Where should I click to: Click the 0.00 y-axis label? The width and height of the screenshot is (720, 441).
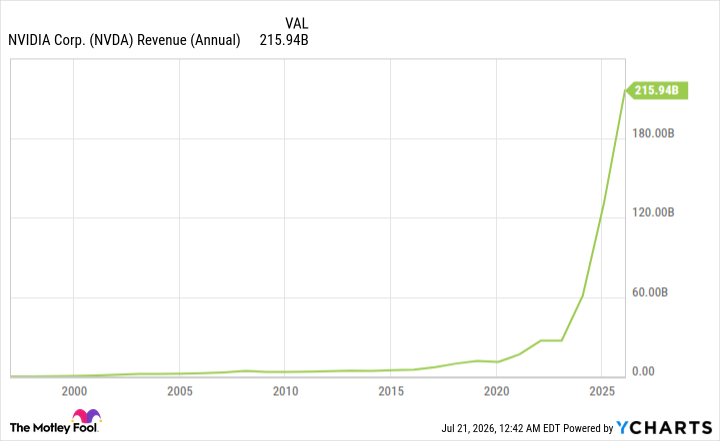pos(643,371)
